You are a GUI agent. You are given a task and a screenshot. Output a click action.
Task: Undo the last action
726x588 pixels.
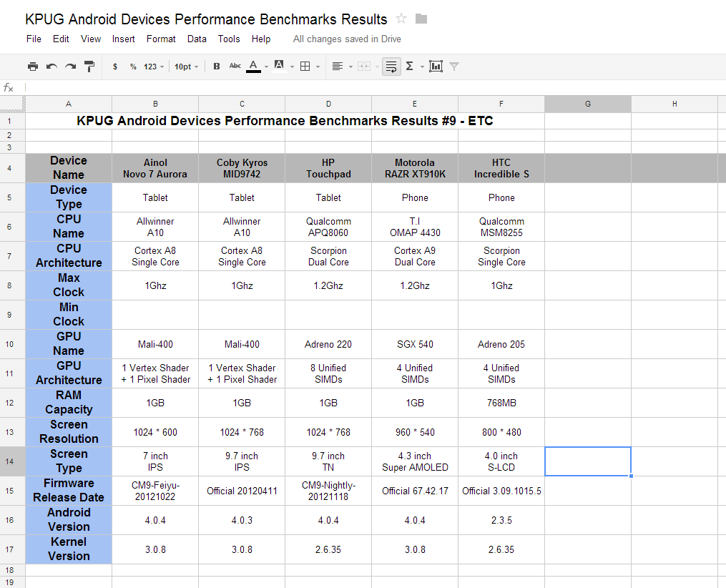pyautogui.click(x=51, y=67)
